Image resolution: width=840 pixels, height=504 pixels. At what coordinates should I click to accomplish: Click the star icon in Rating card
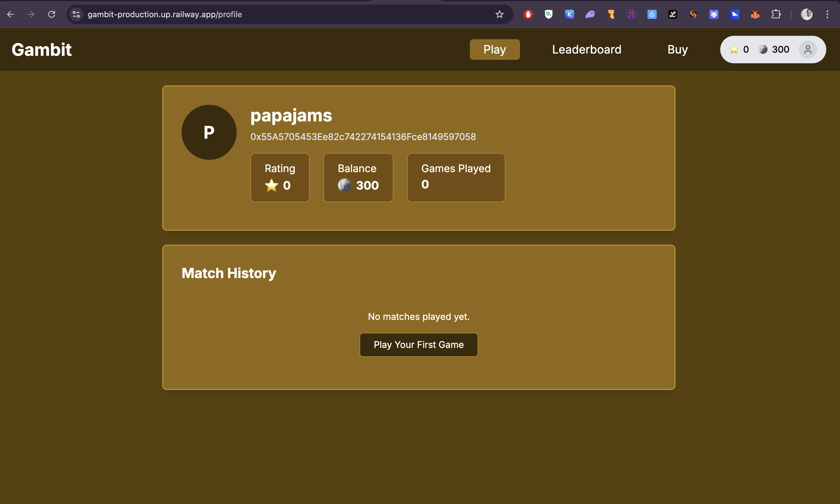271,186
